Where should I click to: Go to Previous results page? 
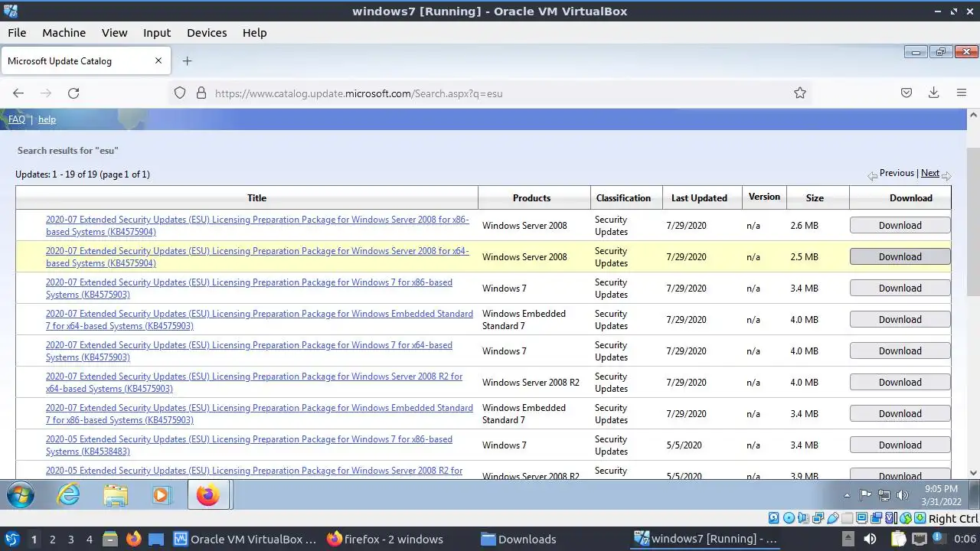point(897,173)
